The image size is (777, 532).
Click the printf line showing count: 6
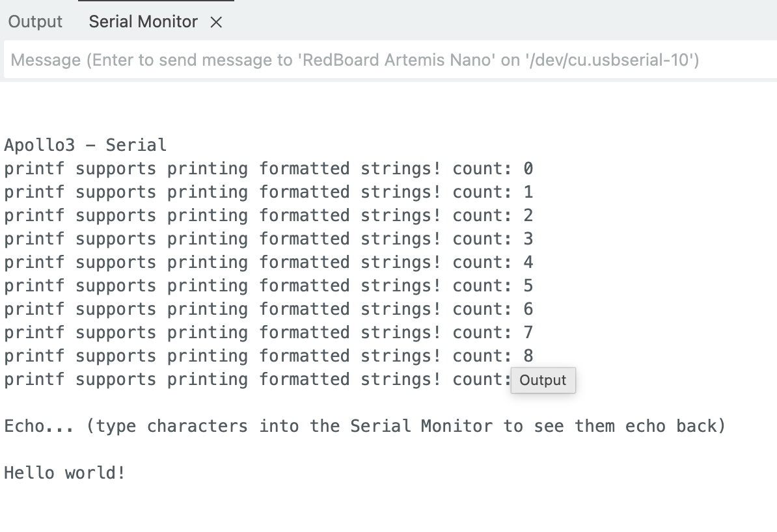pos(267,309)
